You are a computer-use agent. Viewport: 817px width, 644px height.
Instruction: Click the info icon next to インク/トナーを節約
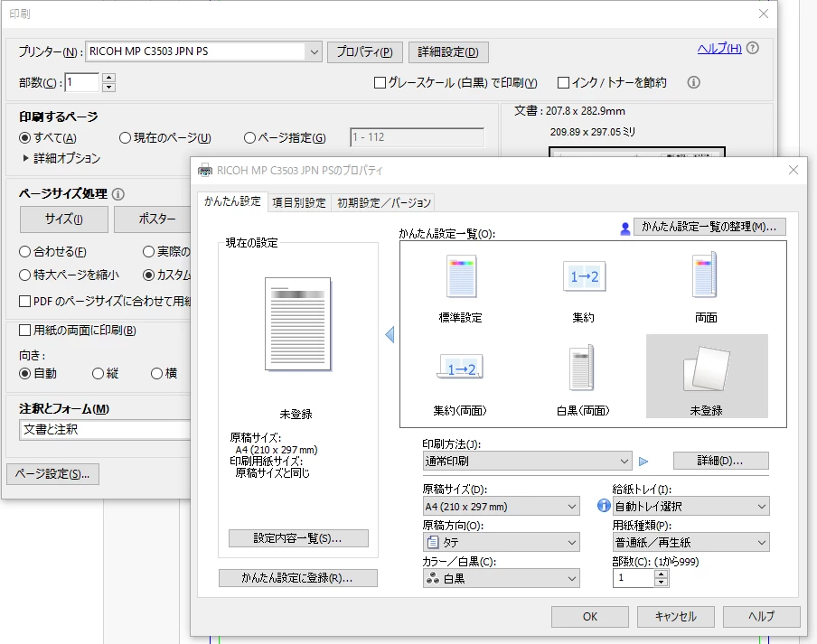point(693,82)
